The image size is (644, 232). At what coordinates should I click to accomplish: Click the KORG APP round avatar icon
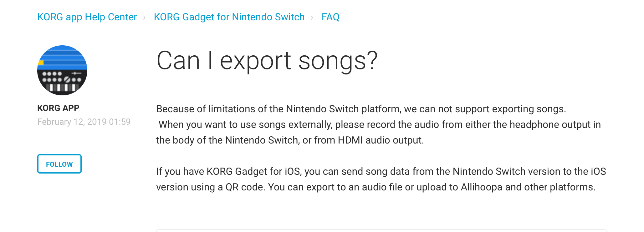[x=62, y=70]
